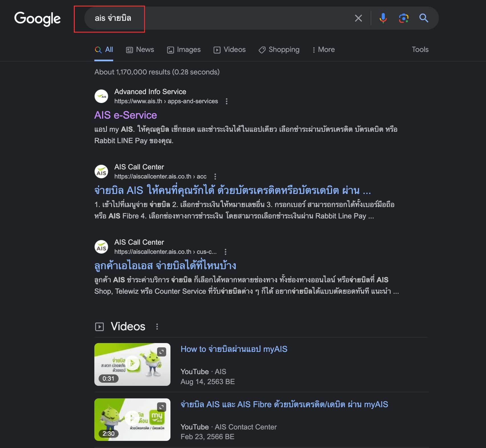Image resolution: width=486 pixels, height=448 pixels.
Task: Open the Shopping tab
Action: 279,50
